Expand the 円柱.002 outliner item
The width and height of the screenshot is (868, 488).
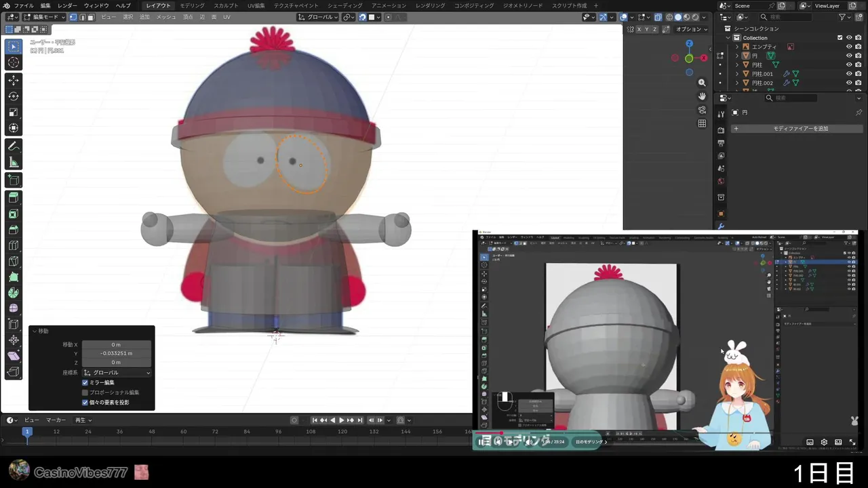pos(737,83)
